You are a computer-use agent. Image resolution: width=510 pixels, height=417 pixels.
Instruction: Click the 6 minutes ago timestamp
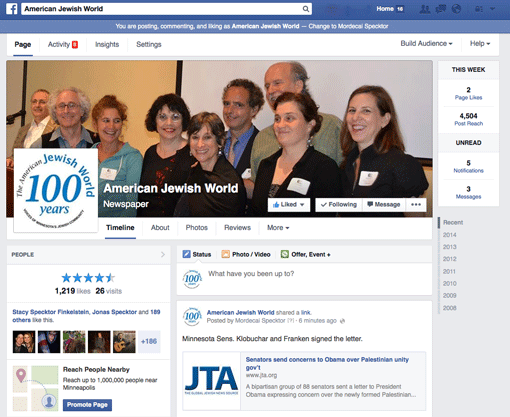click(x=317, y=321)
